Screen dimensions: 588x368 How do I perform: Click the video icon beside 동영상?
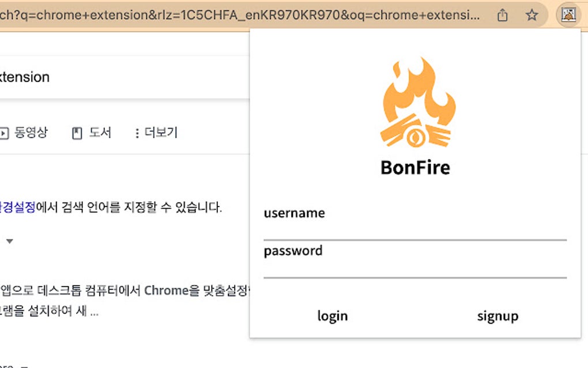5,132
